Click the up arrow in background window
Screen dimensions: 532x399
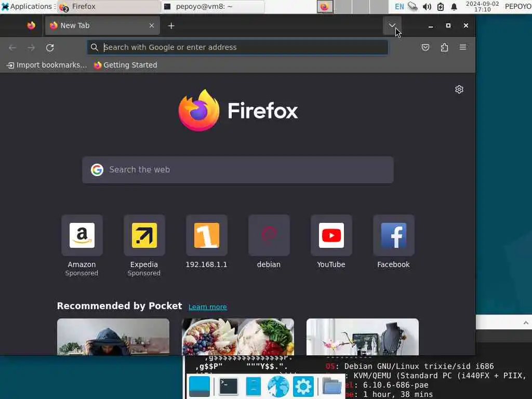(526, 323)
